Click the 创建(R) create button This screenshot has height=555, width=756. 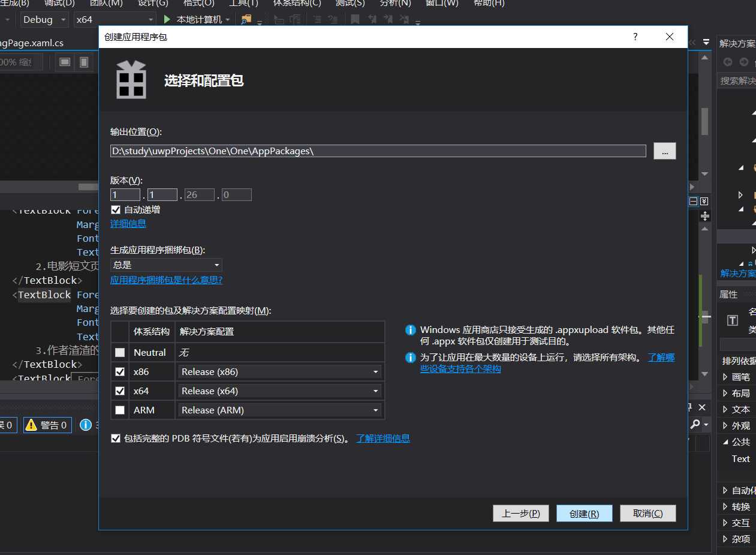(x=585, y=514)
